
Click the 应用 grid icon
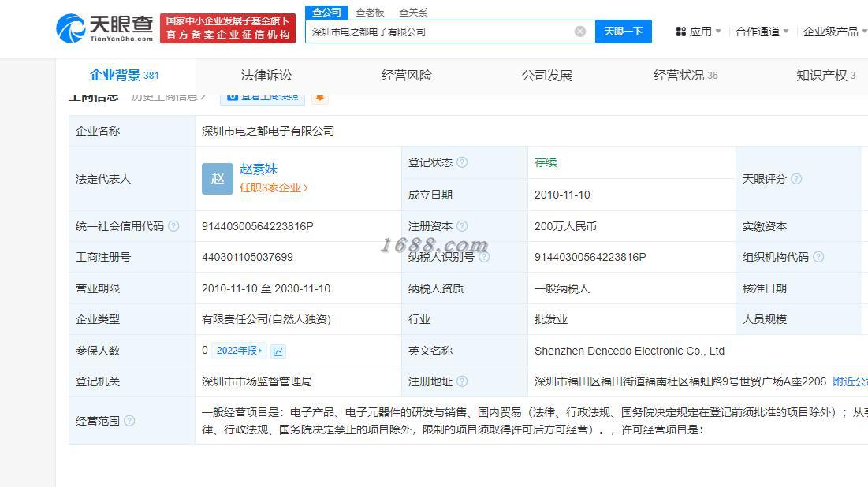coord(681,32)
